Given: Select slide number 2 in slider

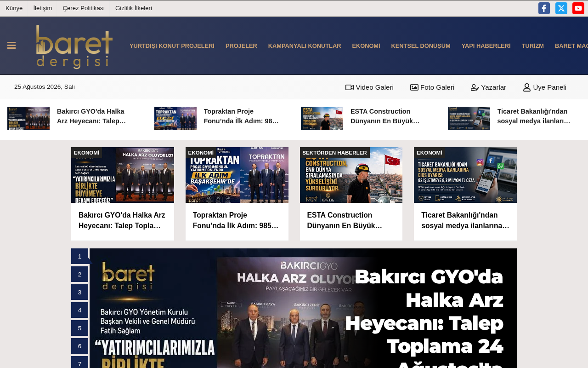Looking at the screenshot, I should 79,274.
